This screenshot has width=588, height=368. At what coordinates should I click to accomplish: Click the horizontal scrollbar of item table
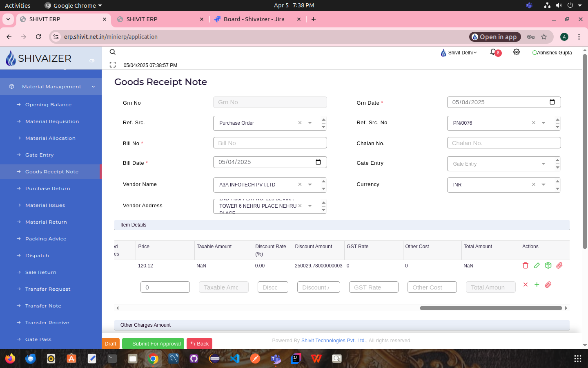[490, 308]
